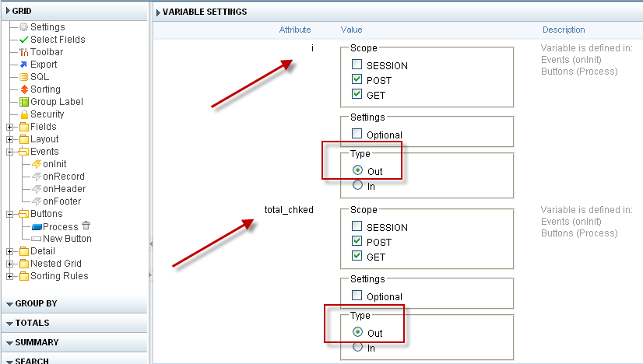This screenshot has width=643, height=364.
Task: Click the Sorting arrows icon
Action: tap(23, 89)
